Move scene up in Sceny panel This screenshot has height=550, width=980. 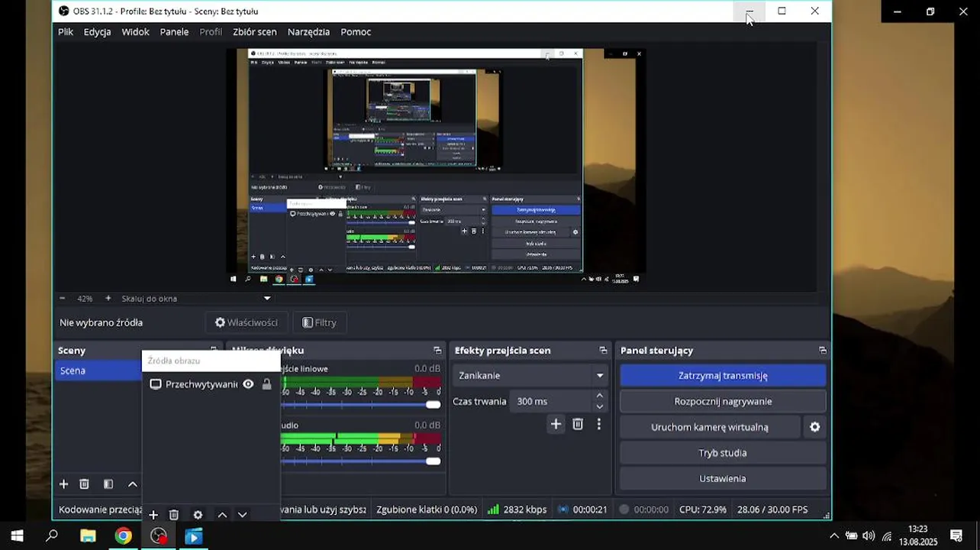tap(132, 484)
